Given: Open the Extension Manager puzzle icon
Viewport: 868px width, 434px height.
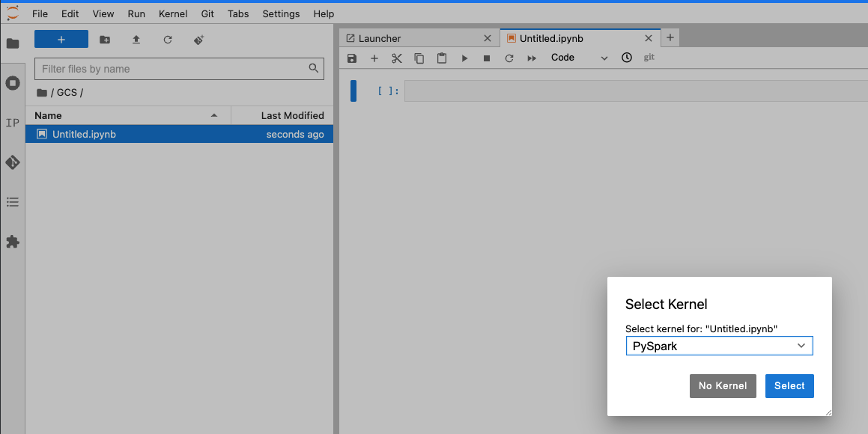Looking at the screenshot, I should pyautogui.click(x=13, y=242).
